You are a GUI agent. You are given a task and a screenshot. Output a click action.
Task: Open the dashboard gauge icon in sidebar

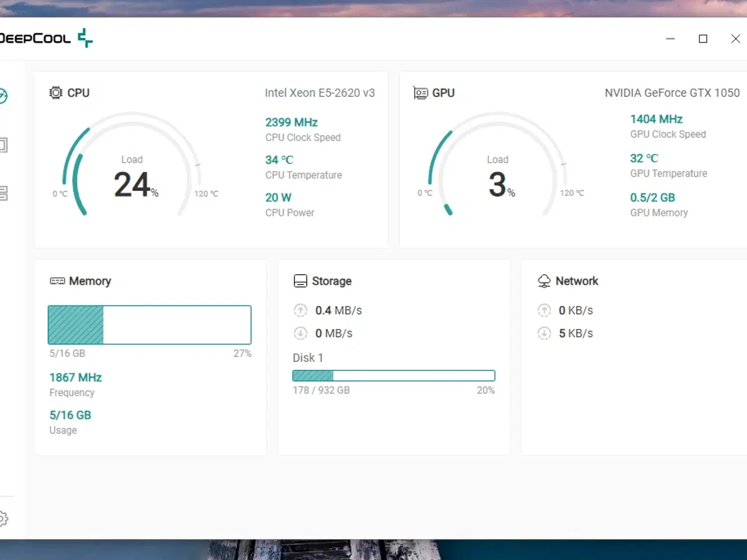pos(3,96)
